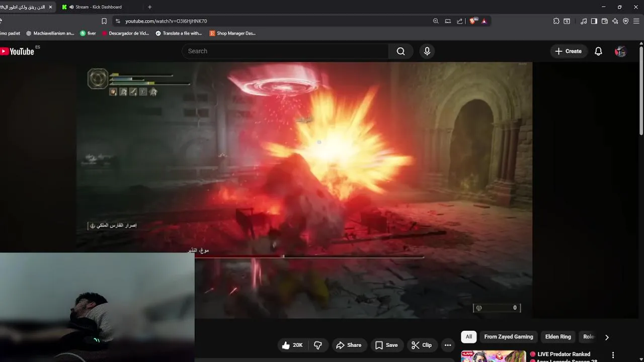The image size is (644, 362).
Task: Open a new browser tab
Action: tap(150, 7)
